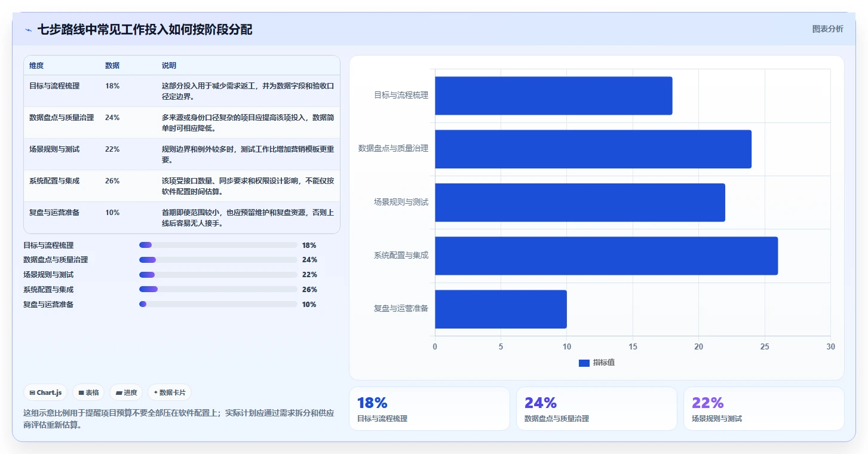Select the Chart.js tag chip
Image resolution: width=868 pixels, height=454 pixels.
point(46,392)
